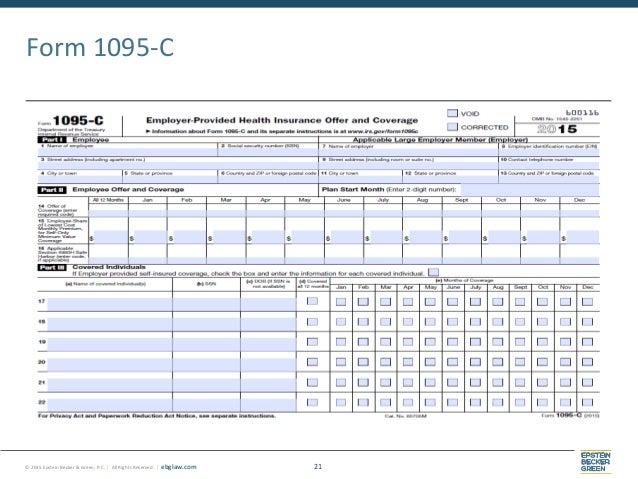
Task: Click the Plan Start Month field
Action: (530, 190)
